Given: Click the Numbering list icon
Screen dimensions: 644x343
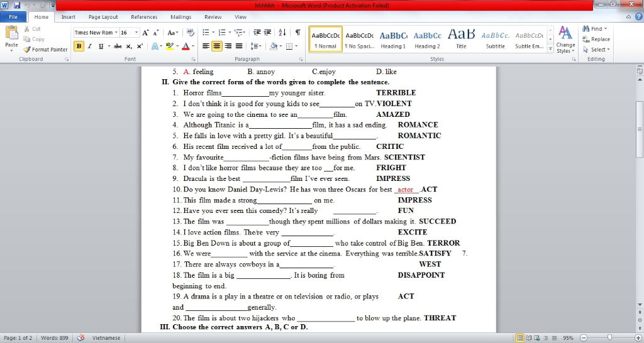Looking at the screenshot, I should tap(222, 33).
